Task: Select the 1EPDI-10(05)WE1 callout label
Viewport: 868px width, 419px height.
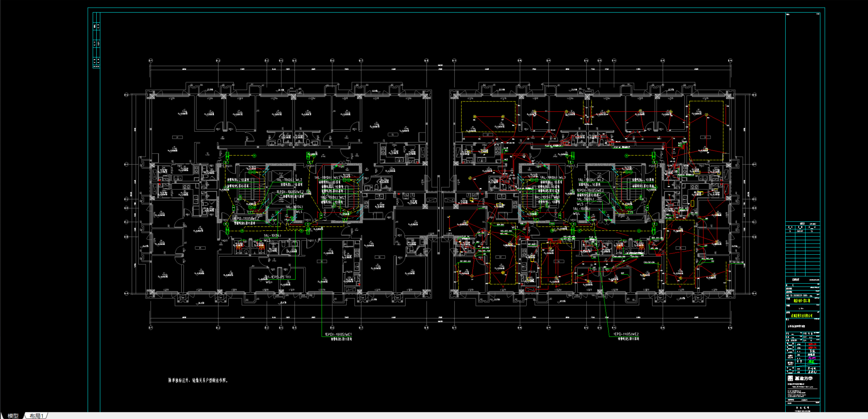Action: coord(338,335)
